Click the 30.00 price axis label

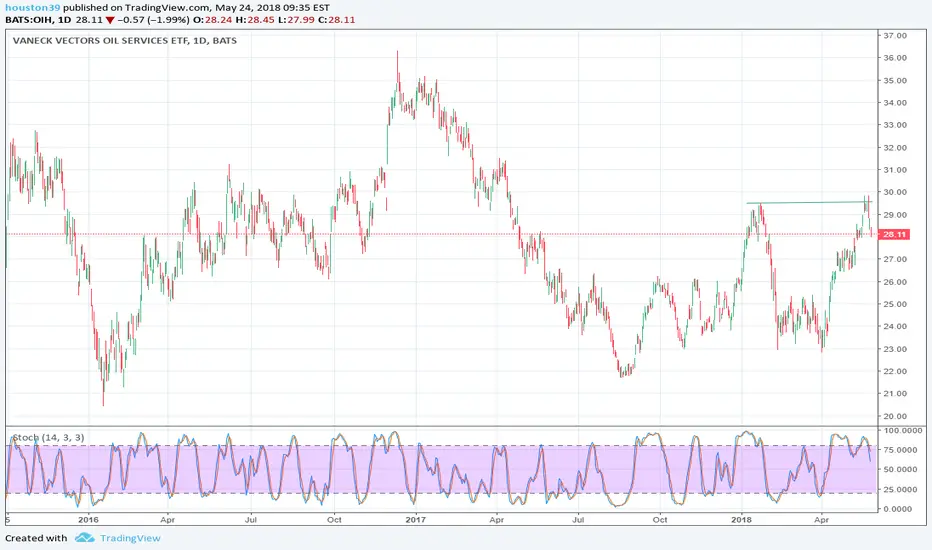[x=895, y=192]
